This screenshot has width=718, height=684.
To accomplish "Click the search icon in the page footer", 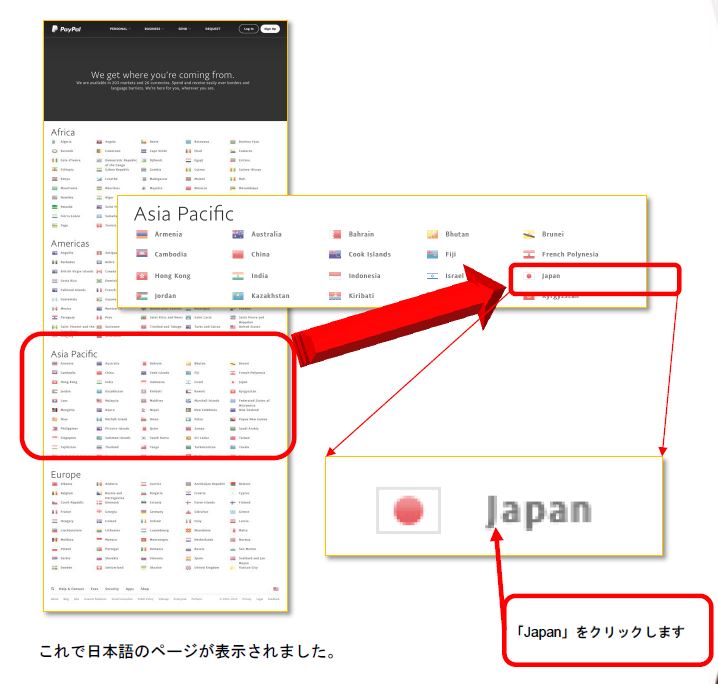I will tap(53, 589).
